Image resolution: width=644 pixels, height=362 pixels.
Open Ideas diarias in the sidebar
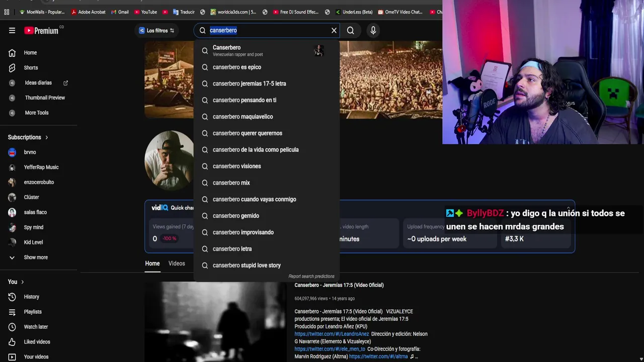39,83
